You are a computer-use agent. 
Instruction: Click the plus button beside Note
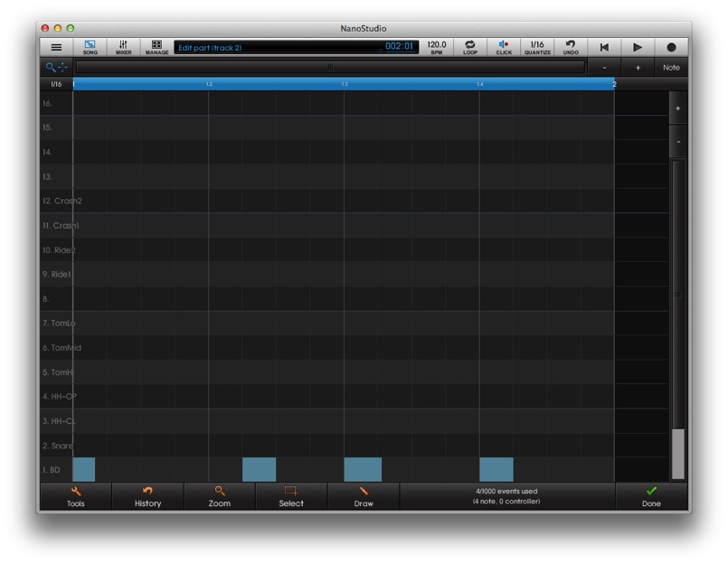[x=638, y=68]
